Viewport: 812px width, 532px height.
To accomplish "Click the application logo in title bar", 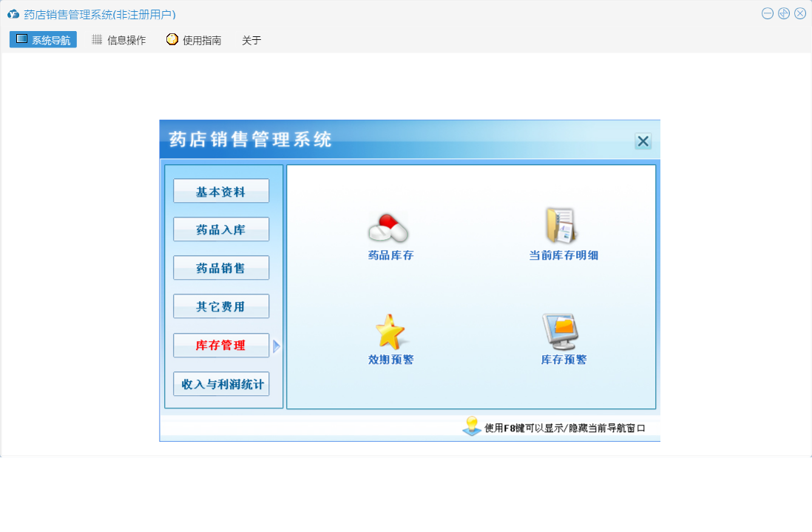I will coord(13,14).
